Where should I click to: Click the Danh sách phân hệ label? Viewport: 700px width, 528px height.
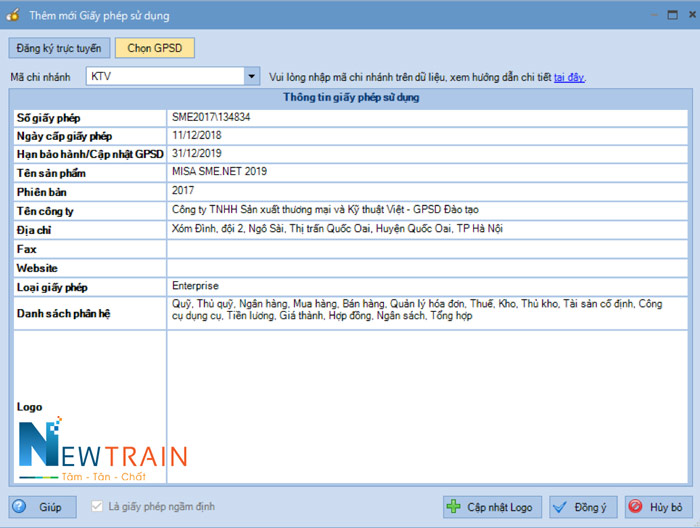(63, 314)
